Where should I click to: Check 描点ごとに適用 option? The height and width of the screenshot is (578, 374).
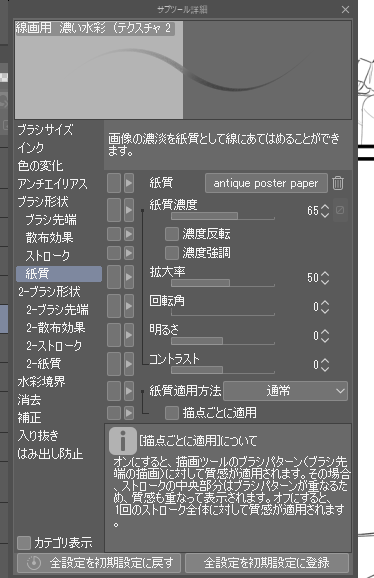[171, 413]
